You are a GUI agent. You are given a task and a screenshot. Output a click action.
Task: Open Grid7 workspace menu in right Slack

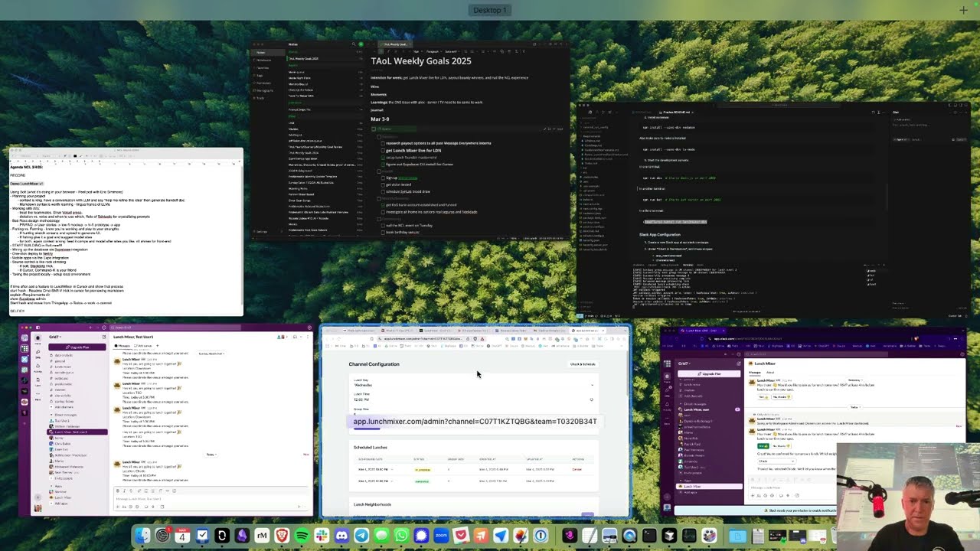(x=684, y=364)
